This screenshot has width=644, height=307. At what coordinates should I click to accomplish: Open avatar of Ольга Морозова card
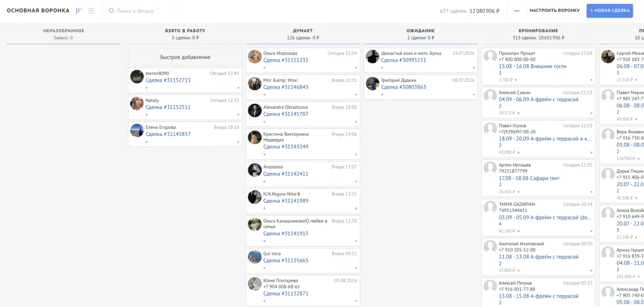[x=255, y=57]
